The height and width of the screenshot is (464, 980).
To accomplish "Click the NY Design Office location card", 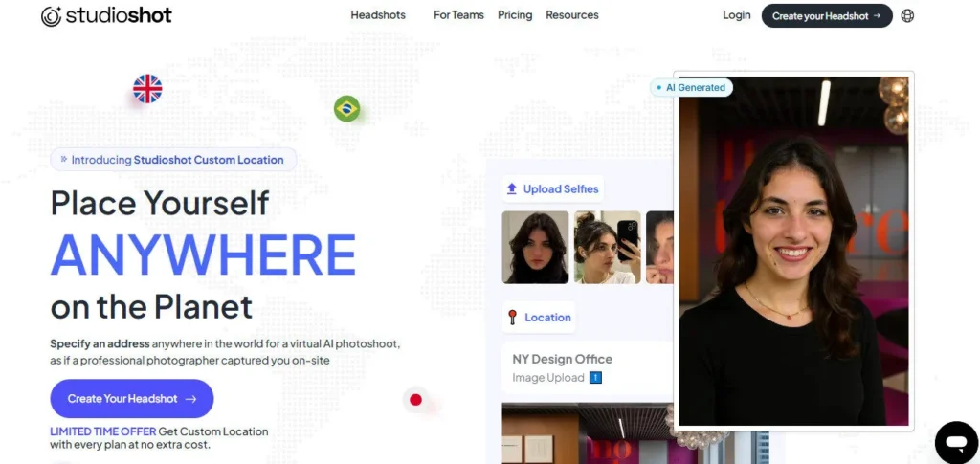I will click(x=587, y=368).
